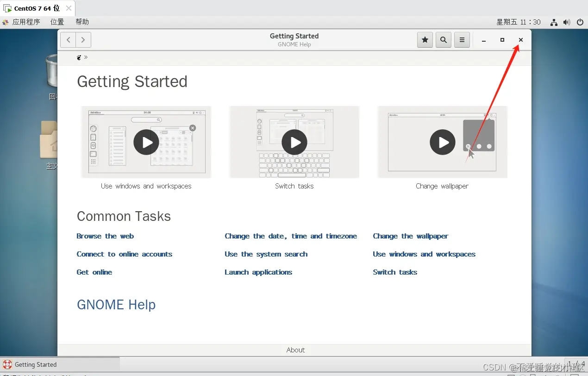
Task: Play the Change wallpaper video
Action: coord(443,142)
